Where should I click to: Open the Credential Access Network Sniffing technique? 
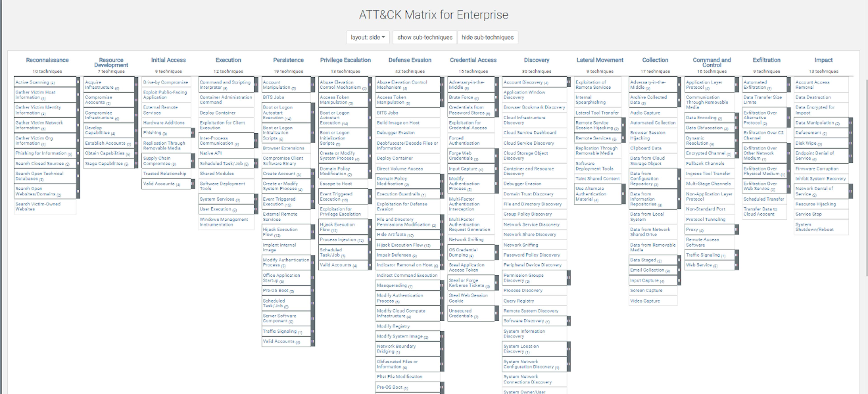point(466,240)
